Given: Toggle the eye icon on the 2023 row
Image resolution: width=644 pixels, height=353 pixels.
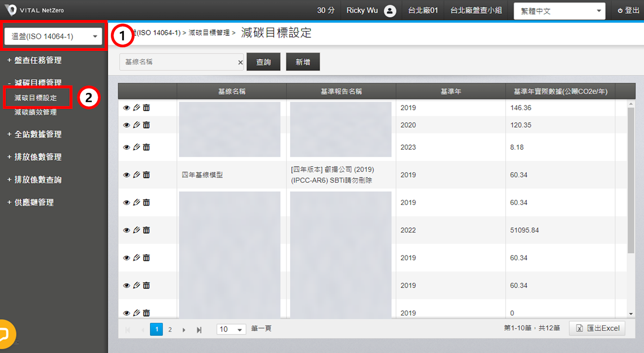Looking at the screenshot, I should [x=126, y=147].
